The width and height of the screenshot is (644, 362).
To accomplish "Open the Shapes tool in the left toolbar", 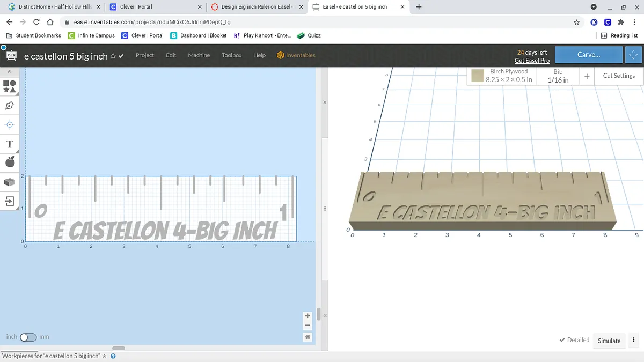I will click(10, 86).
